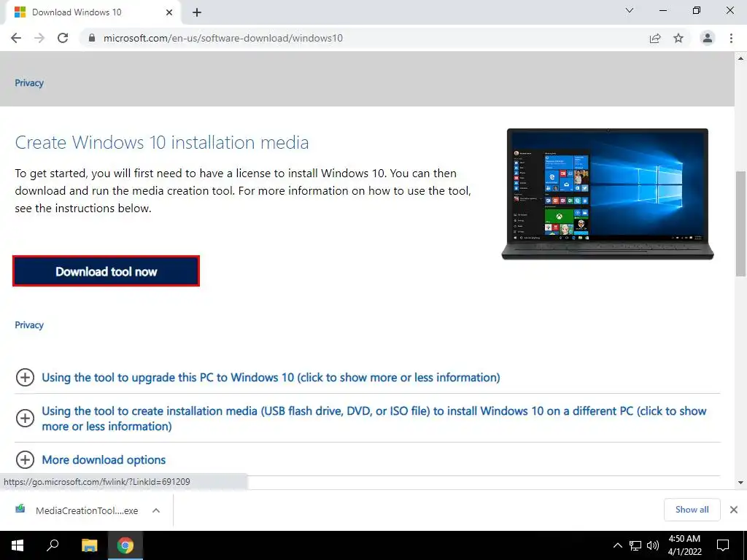Close the downloads bar
747x560 pixels.
click(x=734, y=510)
